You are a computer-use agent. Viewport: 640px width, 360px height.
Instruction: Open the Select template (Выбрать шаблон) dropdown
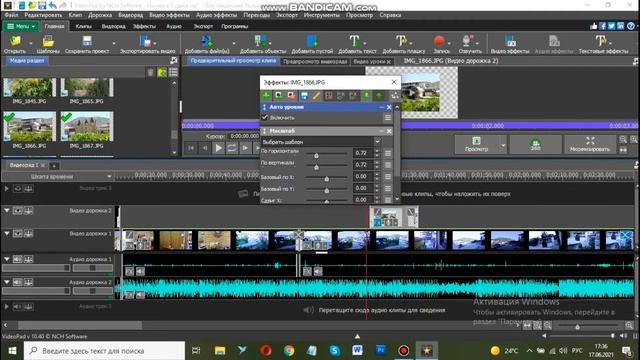[321, 142]
